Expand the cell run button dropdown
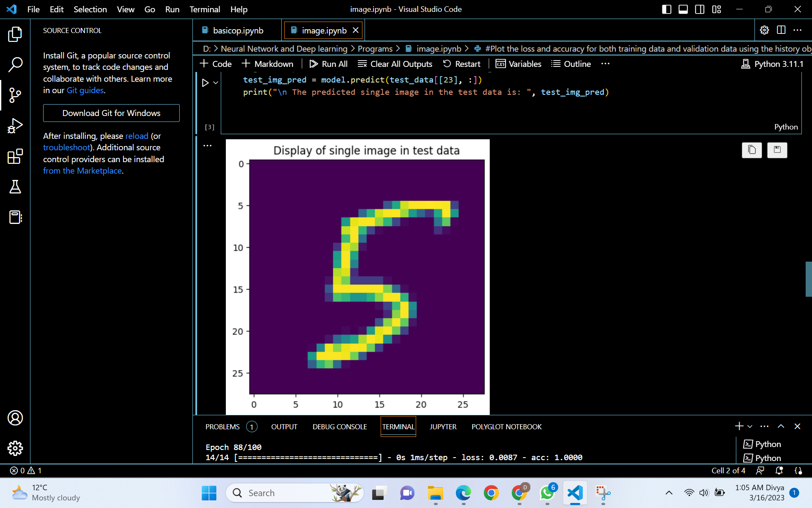The width and height of the screenshot is (812, 508). tap(216, 83)
